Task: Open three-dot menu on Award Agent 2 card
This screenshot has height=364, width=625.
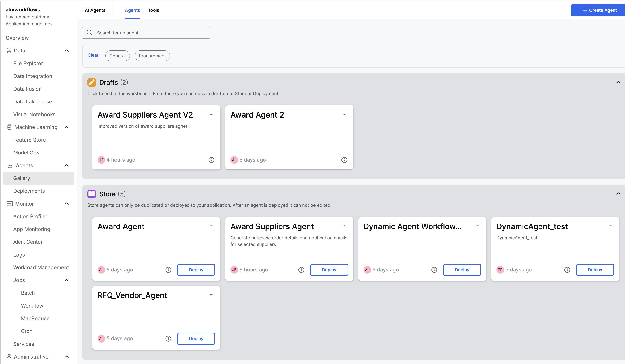Action: (344, 114)
